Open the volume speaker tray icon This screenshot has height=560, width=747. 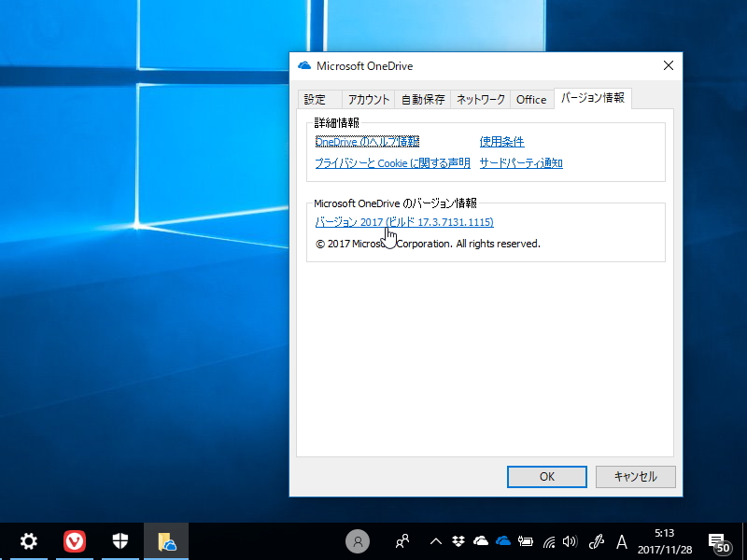(x=570, y=541)
